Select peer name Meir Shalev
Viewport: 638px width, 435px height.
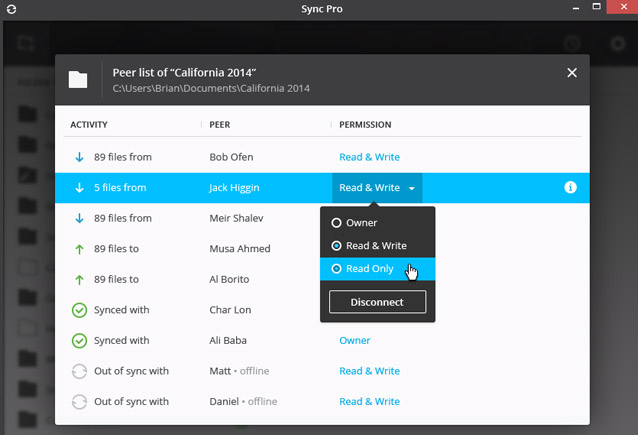pos(236,218)
